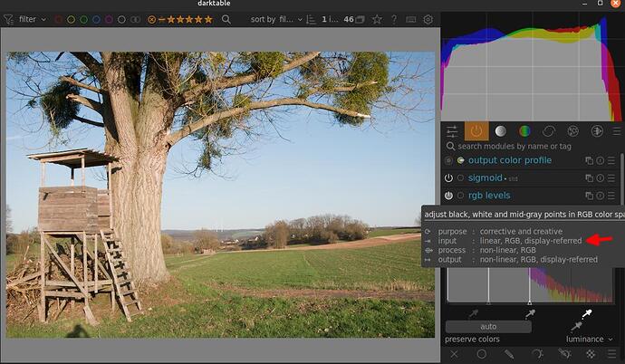Open module groups presets hamburger menu
The width and height of the screenshot is (625, 364).
[617, 131]
